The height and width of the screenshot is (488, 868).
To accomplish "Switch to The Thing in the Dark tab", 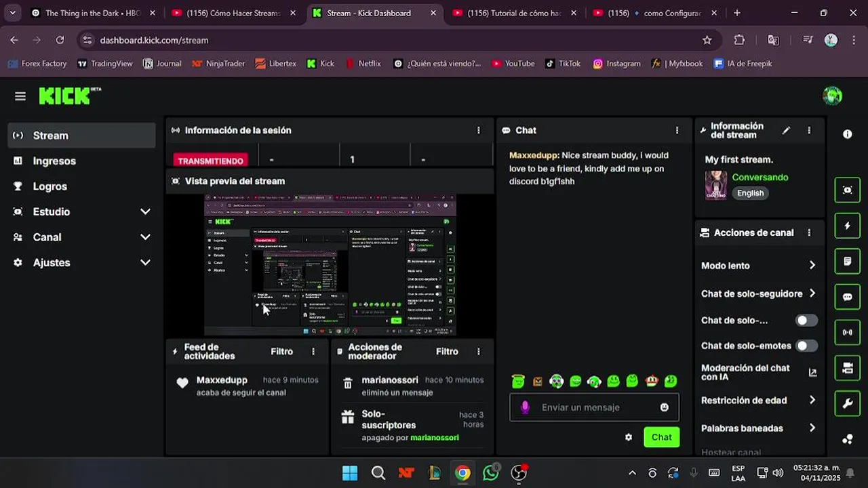I will point(94,13).
